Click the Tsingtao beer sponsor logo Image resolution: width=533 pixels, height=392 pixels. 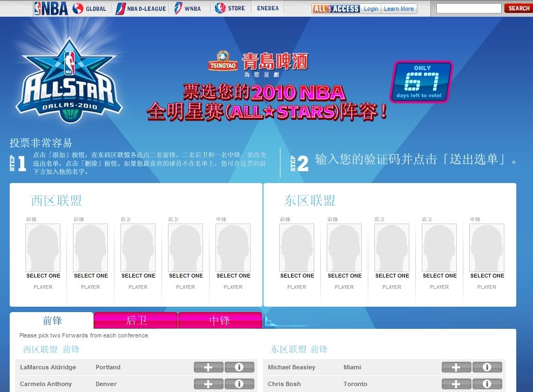click(x=258, y=64)
